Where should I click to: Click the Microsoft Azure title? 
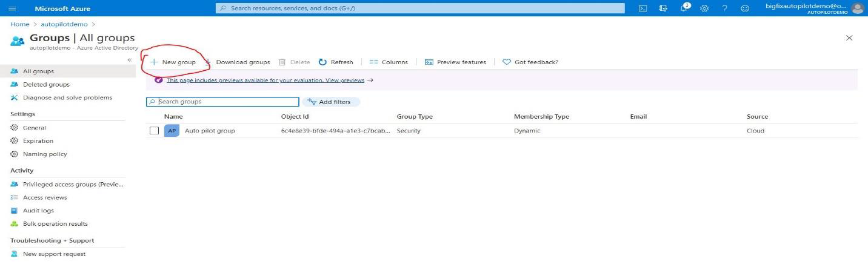(62, 8)
